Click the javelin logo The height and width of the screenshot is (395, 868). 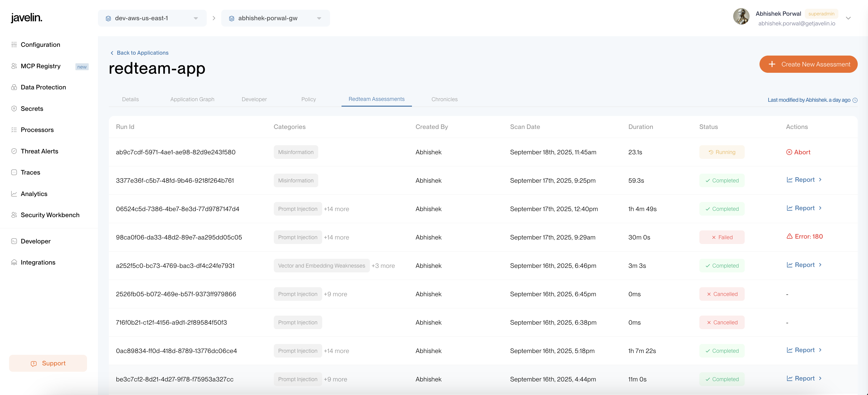(26, 18)
